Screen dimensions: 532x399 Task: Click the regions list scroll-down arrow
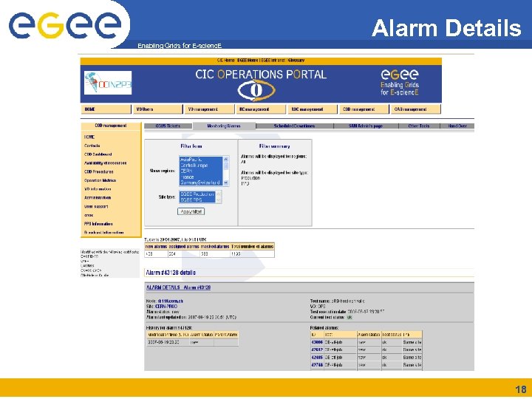pyautogui.click(x=226, y=183)
